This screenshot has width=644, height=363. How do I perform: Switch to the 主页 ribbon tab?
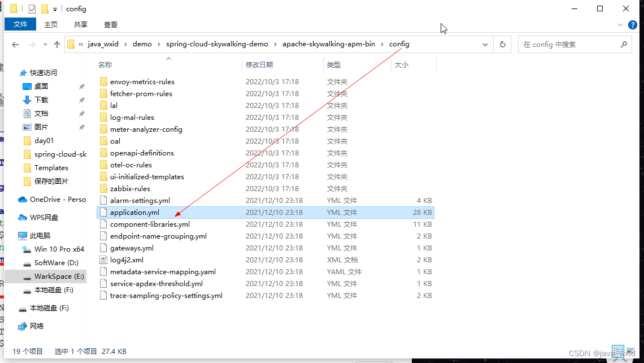coord(50,25)
